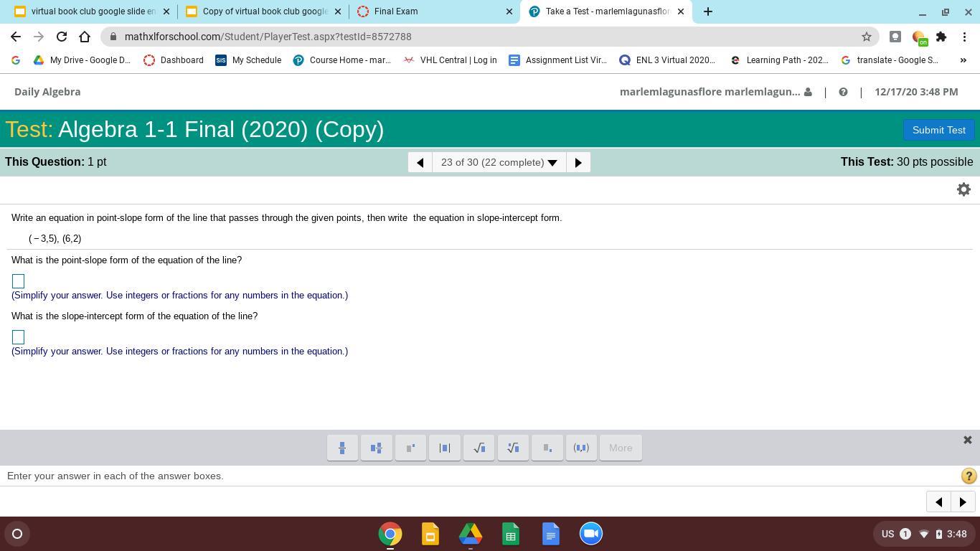This screenshot has width=980, height=551.
Task: Go back in browser history
Action: coord(16,37)
